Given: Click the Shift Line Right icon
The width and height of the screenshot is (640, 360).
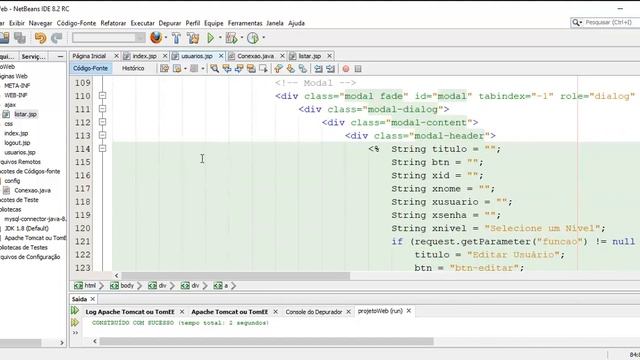Looking at the screenshot, I should click(331, 69).
